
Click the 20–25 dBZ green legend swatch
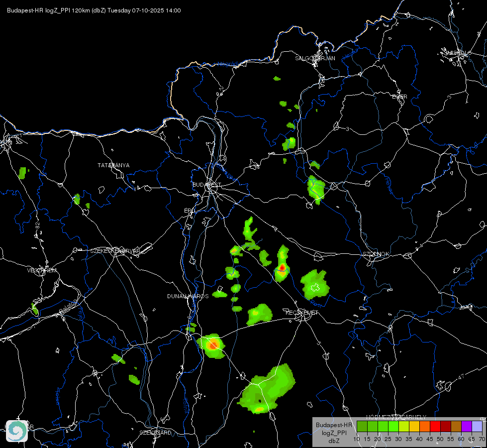pos(383,426)
